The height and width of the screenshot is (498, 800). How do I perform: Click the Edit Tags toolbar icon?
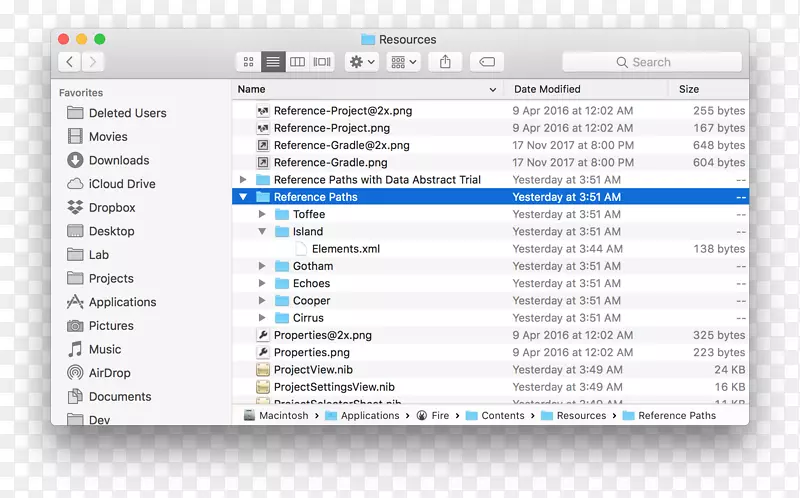[486, 62]
